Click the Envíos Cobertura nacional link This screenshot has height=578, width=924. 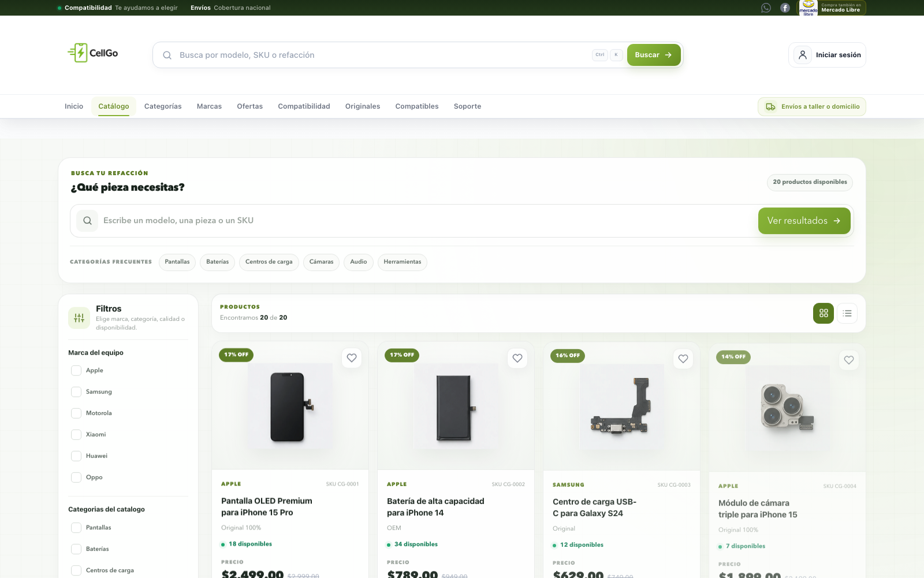(x=230, y=8)
